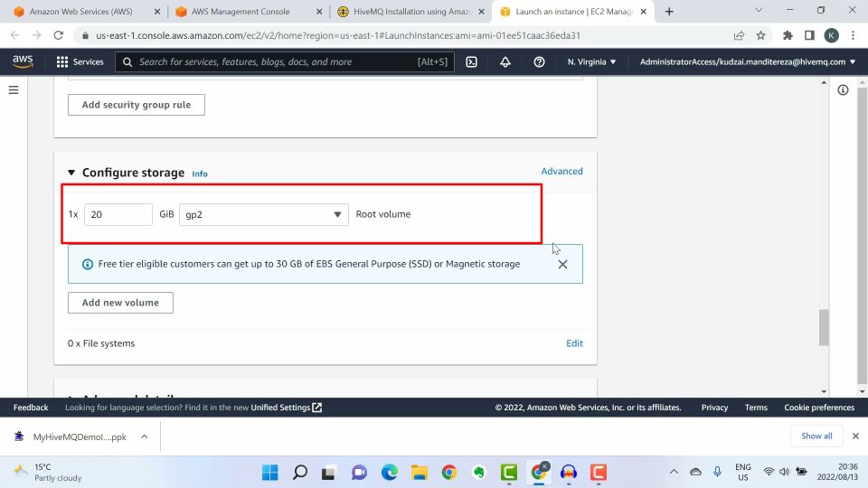Click Add security group rule button
The height and width of the screenshot is (488, 868).
click(x=137, y=105)
